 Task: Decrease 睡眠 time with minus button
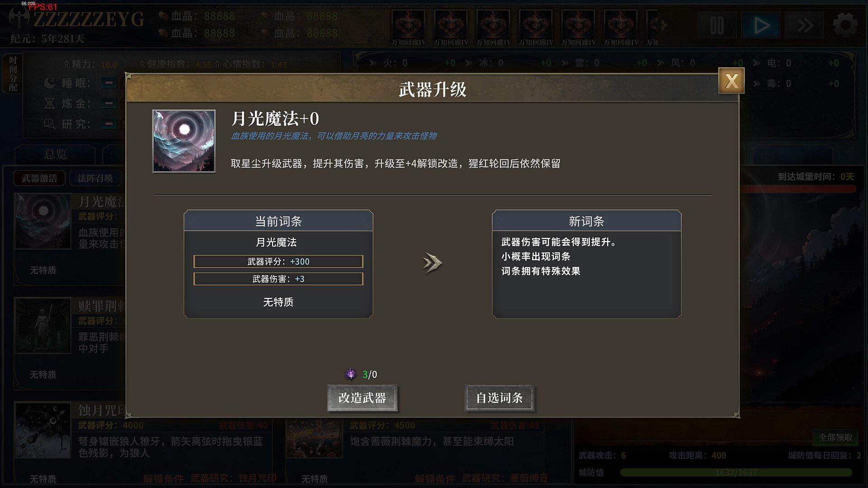pos(109,83)
